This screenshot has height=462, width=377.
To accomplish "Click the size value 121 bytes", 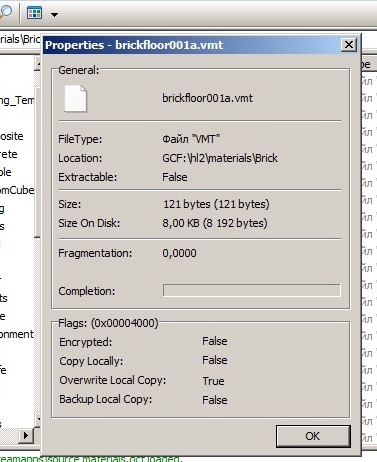I will coord(216,204).
